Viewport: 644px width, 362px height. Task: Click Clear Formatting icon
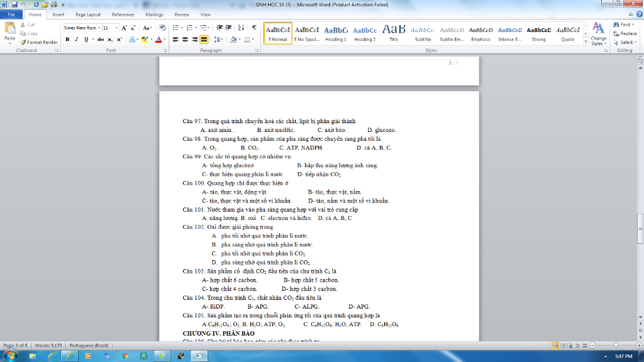pyautogui.click(x=163, y=28)
